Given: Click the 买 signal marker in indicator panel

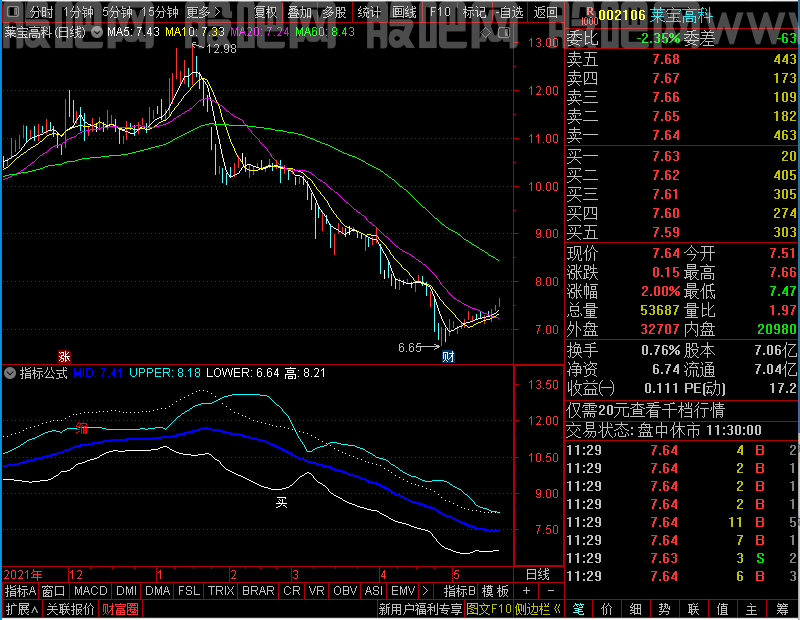Looking at the screenshot, I should (281, 503).
